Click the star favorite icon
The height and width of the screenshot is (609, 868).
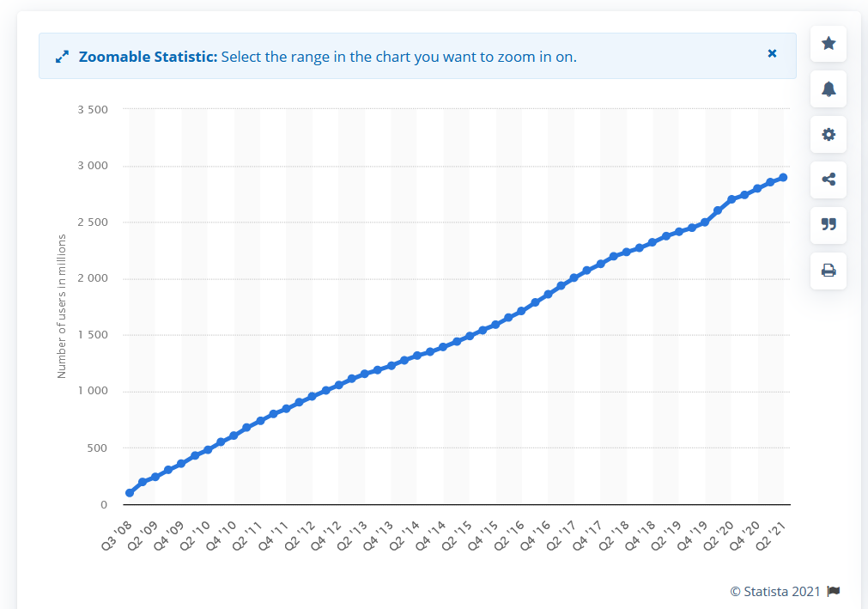[829, 43]
